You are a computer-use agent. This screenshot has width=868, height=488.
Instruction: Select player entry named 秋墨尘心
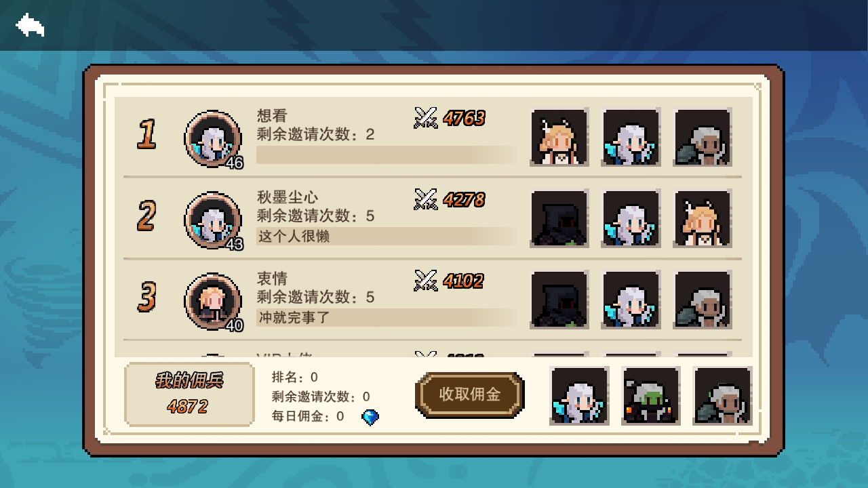[432, 218]
